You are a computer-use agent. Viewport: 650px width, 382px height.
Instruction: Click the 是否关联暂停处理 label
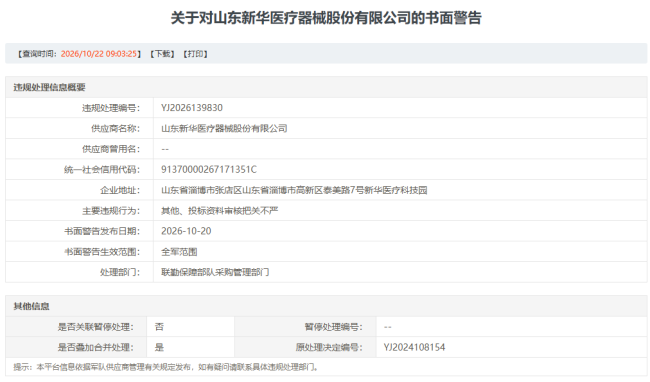click(x=96, y=327)
